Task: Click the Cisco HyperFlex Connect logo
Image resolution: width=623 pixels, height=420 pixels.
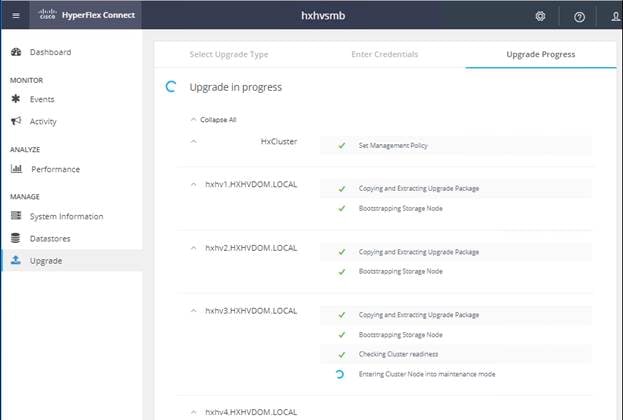Action: pos(86,15)
